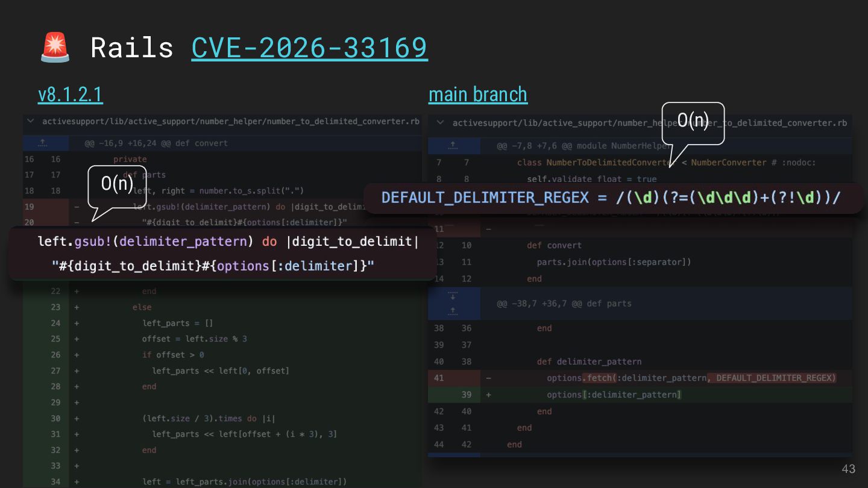Select 'left_parts << left[0, offset]' line

pos(221,371)
